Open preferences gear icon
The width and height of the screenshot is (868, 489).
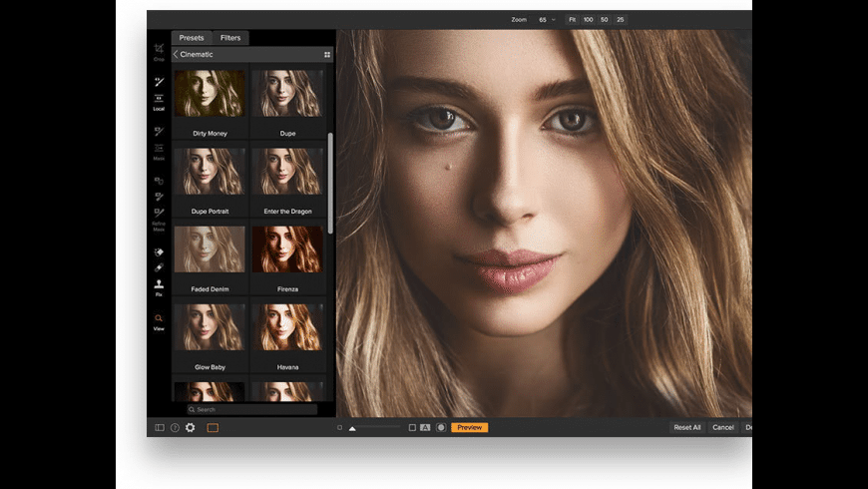point(190,427)
